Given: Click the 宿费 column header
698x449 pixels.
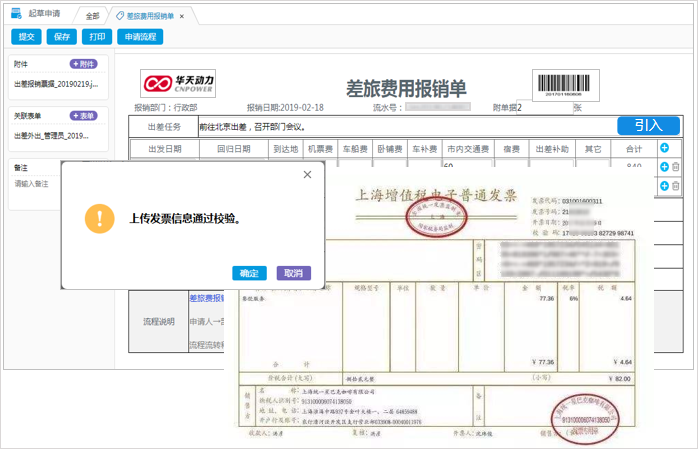Looking at the screenshot, I should 511,149.
